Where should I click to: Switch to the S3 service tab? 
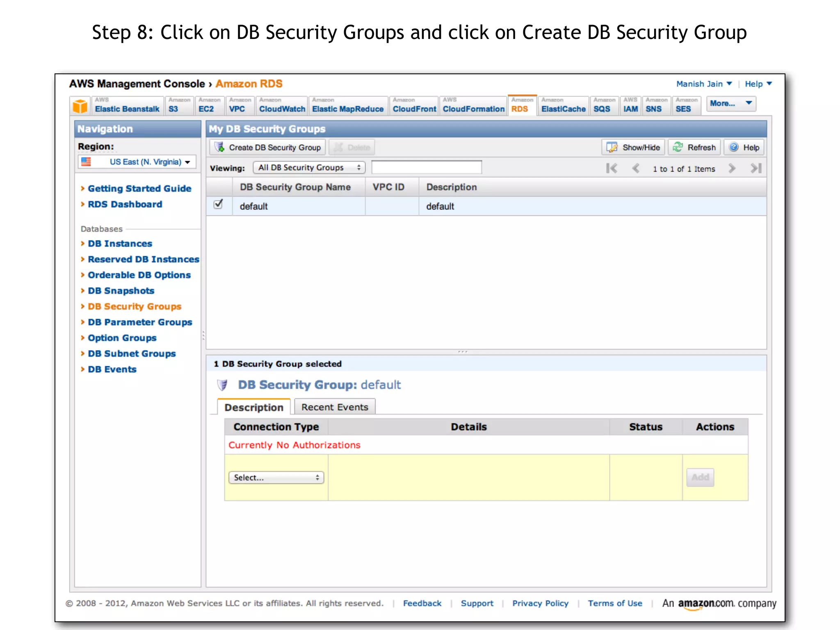[x=179, y=105]
